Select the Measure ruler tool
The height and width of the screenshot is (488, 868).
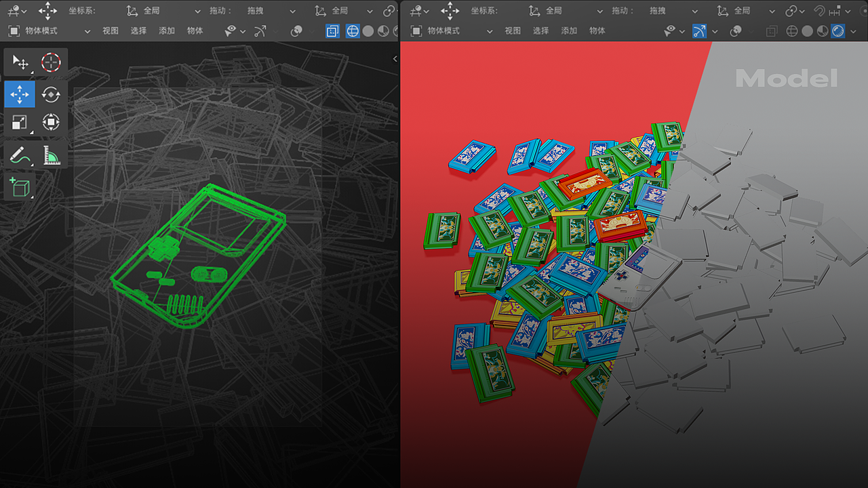pos(51,155)
